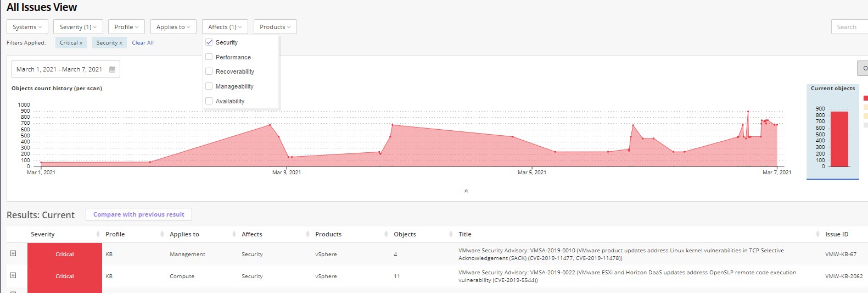This screenshot has height=293, width=868.
Task: Check the Availability option
Action: (x=209, y=101)
